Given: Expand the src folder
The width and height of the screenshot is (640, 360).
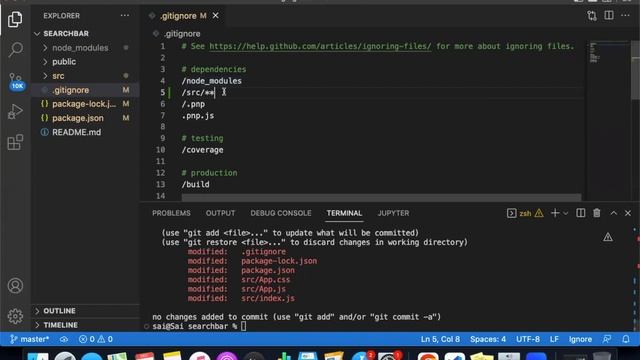Looking at the screenshot, I should point(86,76).
